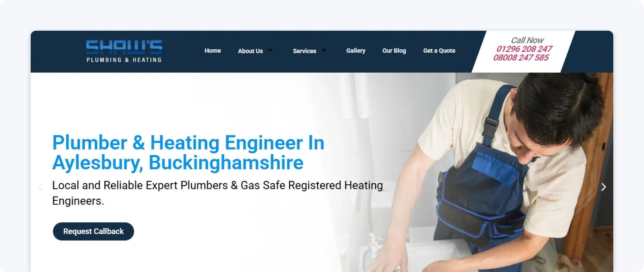Screen dimensions: 644x272
Task: Open the Gallery page
Action: pos(356,51)
